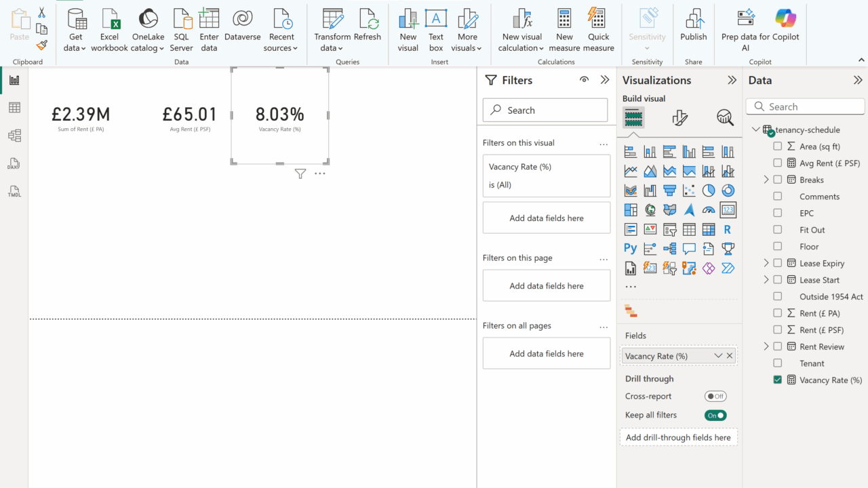Open the Vacancy Rate field well dropdown chevron

[718, 356]
